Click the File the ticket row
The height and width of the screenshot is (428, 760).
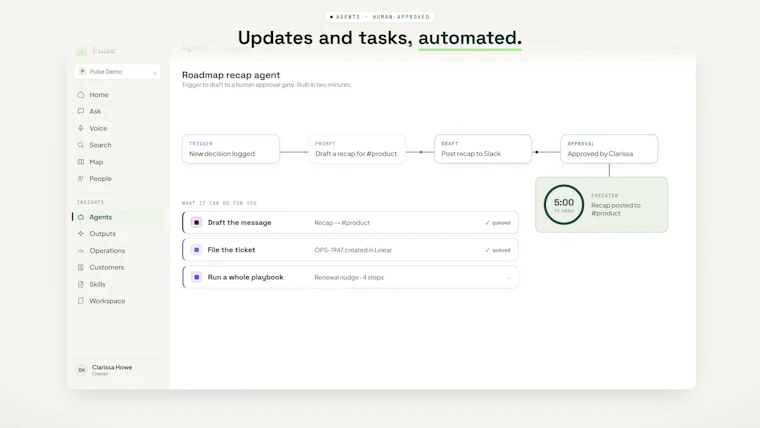[x=350, y=250]
